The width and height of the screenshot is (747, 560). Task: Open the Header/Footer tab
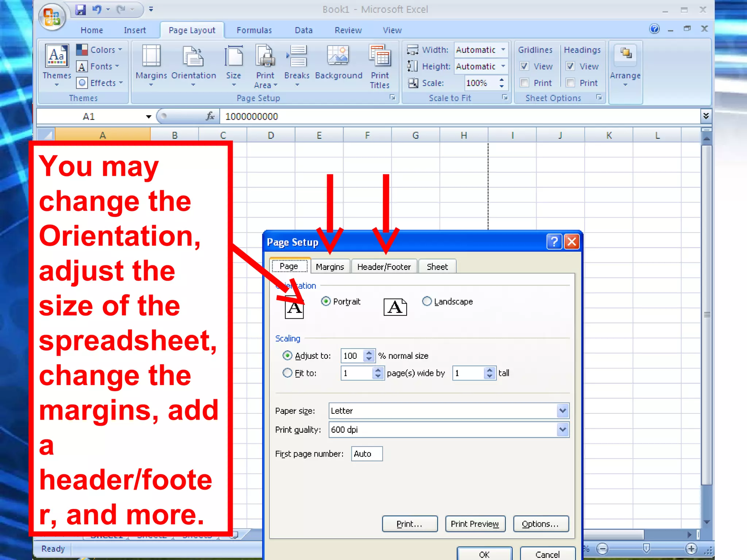[x=384, y=267]
